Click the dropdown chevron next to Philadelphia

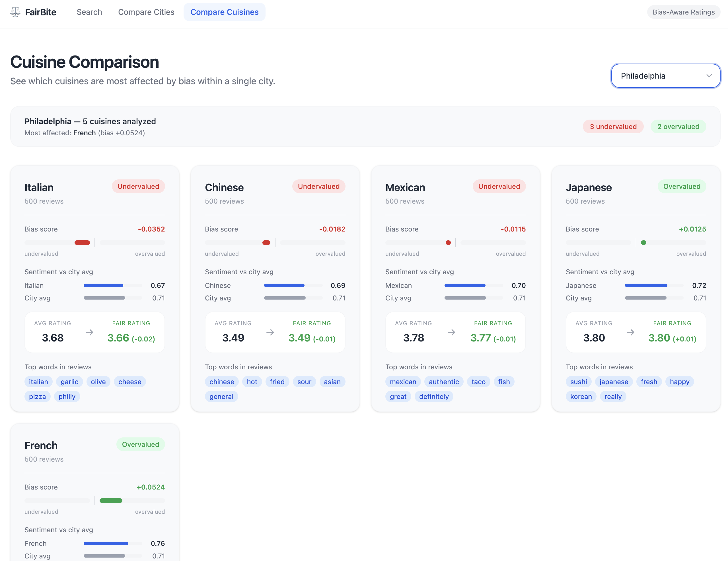point(709,76)
